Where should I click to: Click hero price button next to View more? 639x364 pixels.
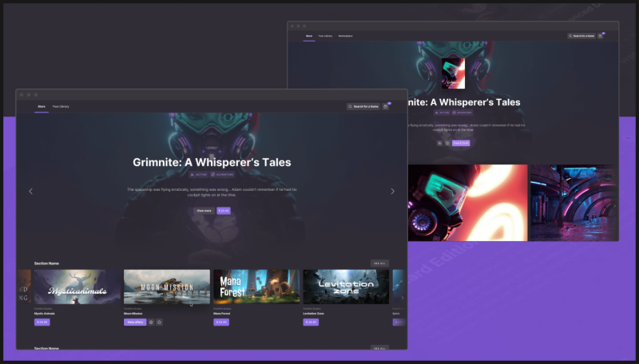pyautogui.click(x=224, y=211)
